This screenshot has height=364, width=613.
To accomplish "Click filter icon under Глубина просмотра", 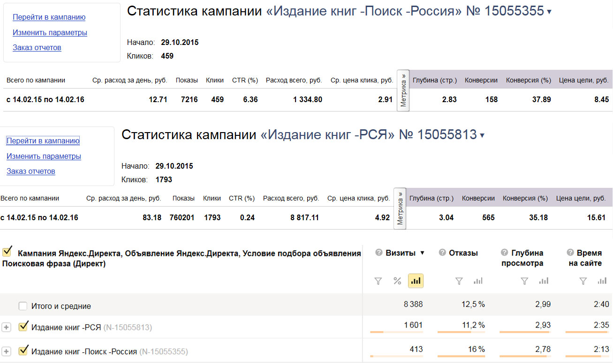I will (x=524, y=281).
